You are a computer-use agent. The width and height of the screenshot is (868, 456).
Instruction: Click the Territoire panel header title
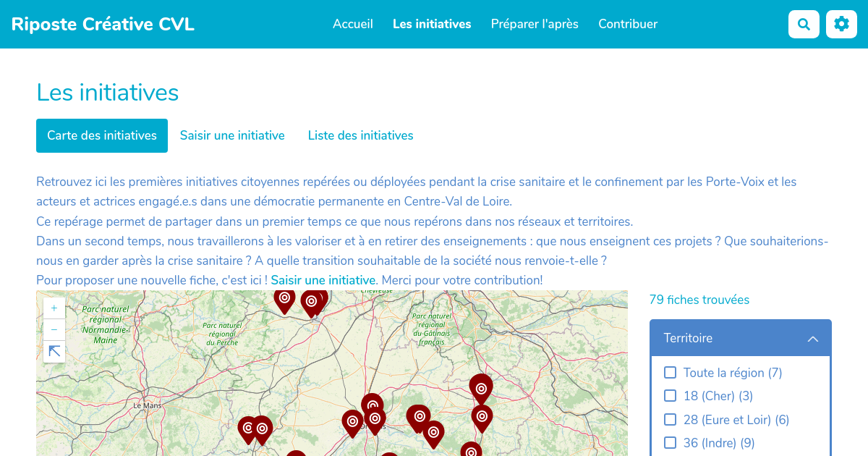[x=688, y=338]
